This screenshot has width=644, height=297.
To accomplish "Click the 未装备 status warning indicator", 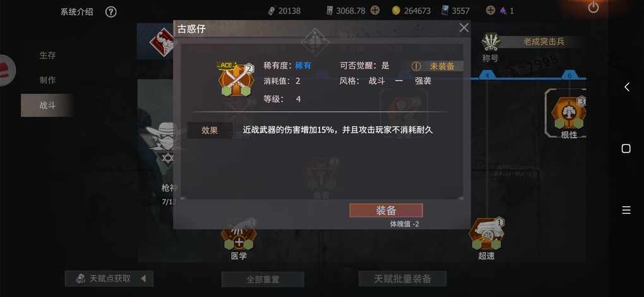I will [436, 66].
